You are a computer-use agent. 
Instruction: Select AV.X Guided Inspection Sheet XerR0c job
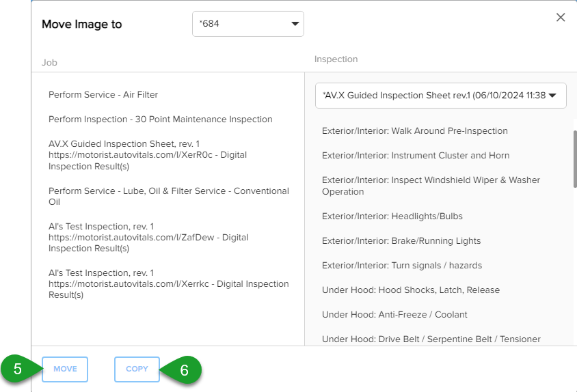148,155
